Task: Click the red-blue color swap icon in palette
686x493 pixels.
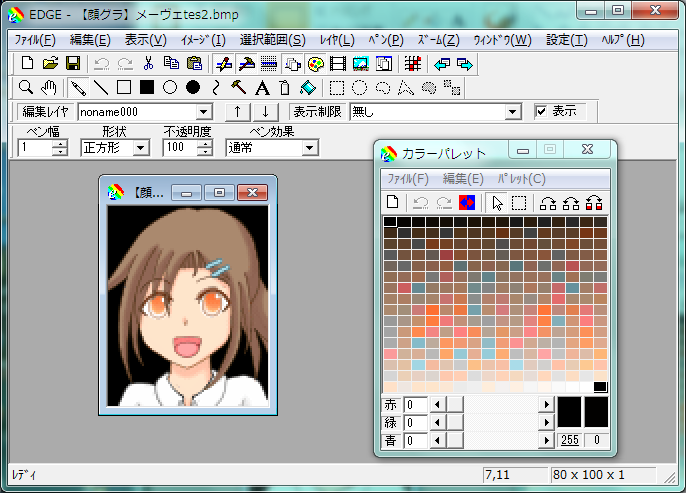Action: coord(467,203)
